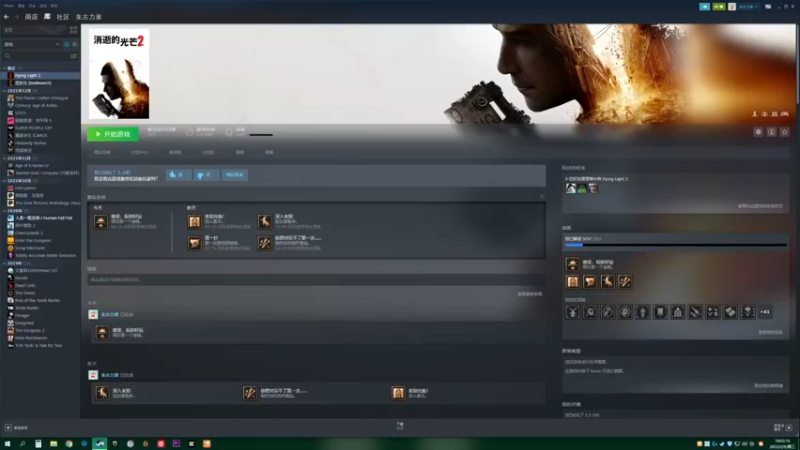Screen dimensions: 800x450
Task: Open game settings gear icon
Action: tap(758, 132)
